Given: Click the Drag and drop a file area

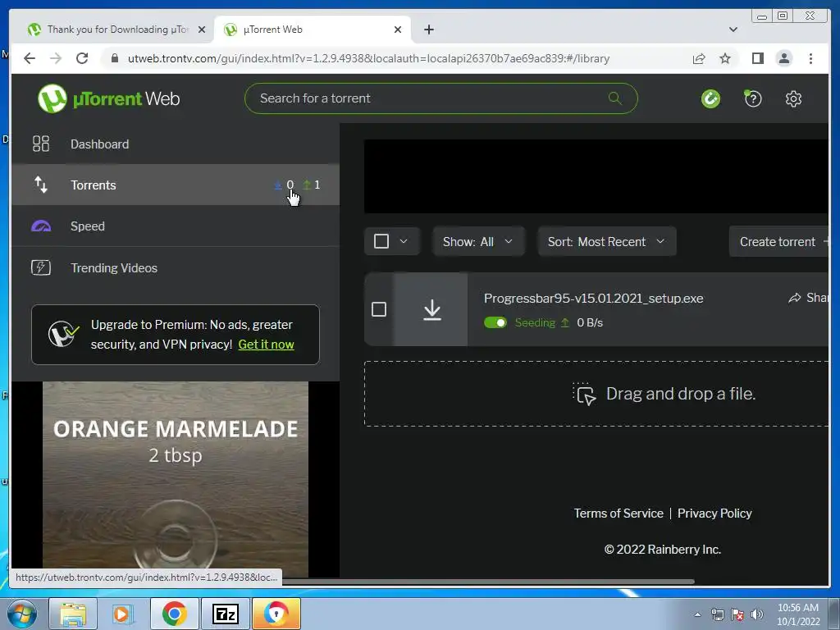Looking at the screenshot, I should [597, 394].
